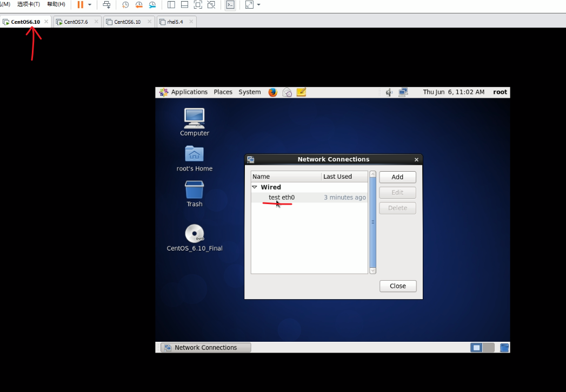Open the snapshot manager icon

coord(152,5)
